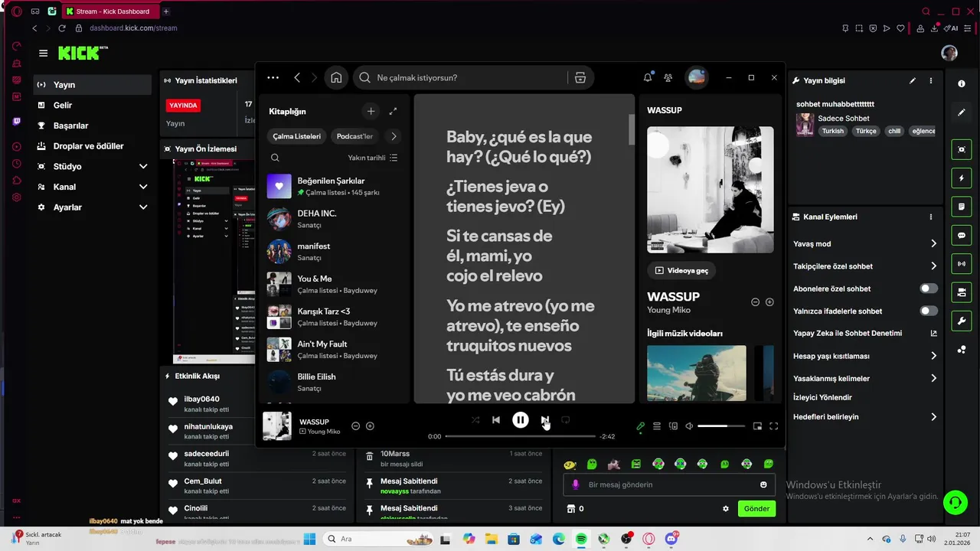Enter Spotify full screen mode

point(773,426)
